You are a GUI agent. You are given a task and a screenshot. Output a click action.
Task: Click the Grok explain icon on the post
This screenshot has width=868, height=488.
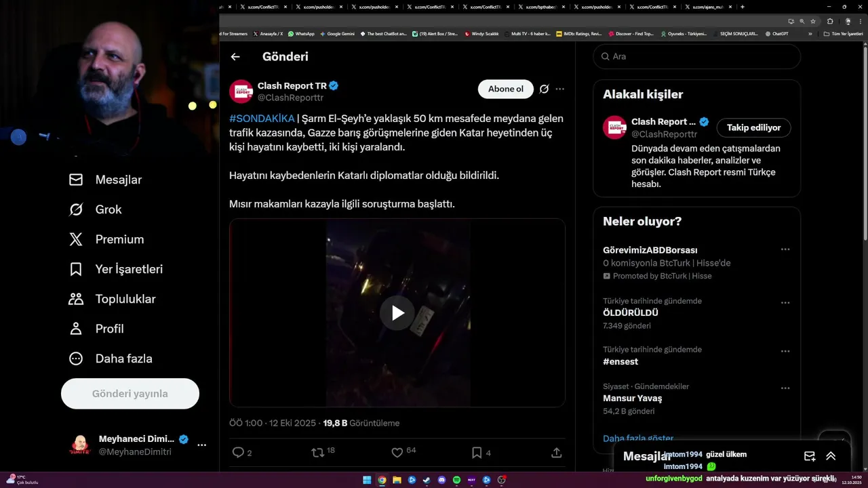click(x=544, y=89)
